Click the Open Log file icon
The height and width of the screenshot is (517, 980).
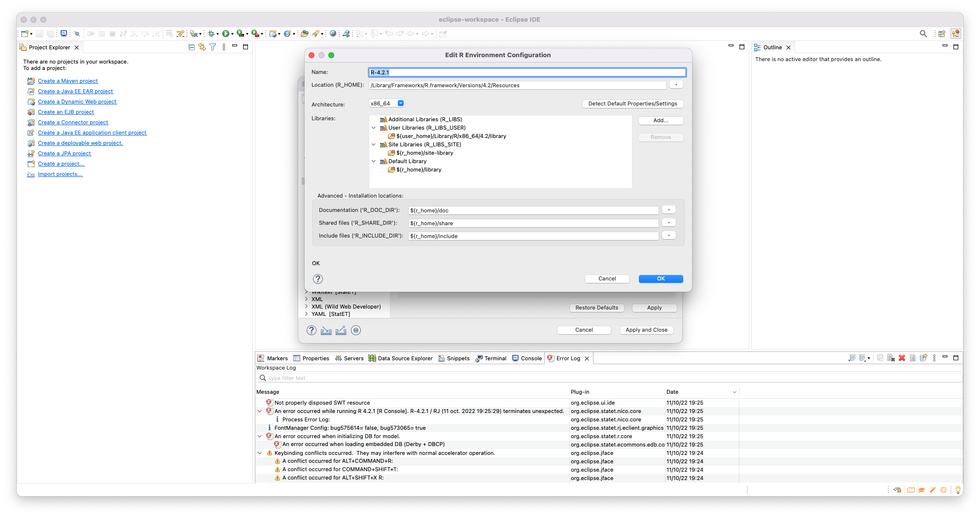point(912,358)
